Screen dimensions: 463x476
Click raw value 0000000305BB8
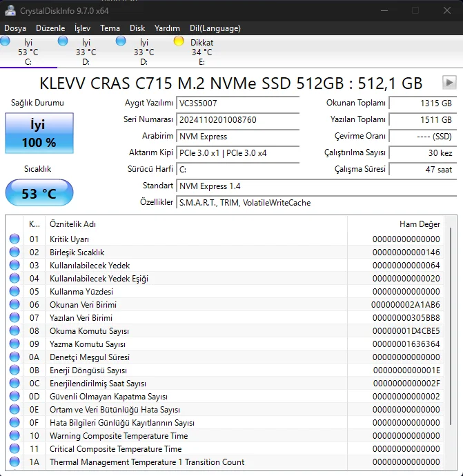(x=406, y=318)
